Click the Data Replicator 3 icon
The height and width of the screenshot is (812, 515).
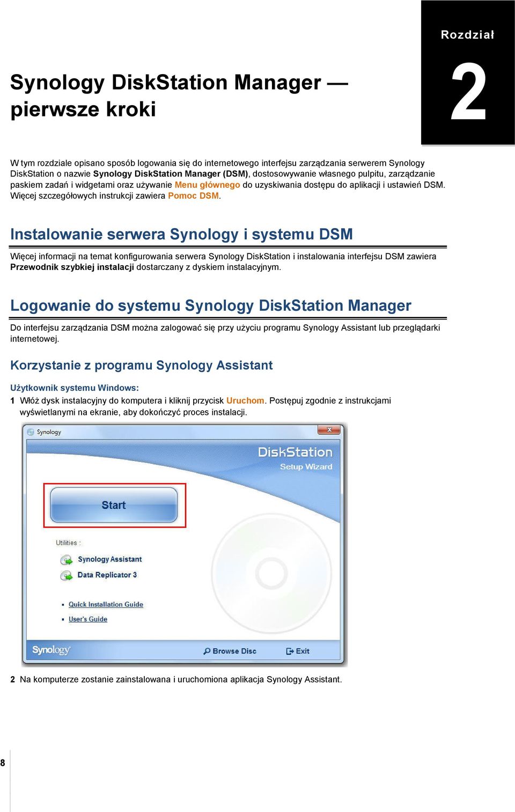coord(67,576)
